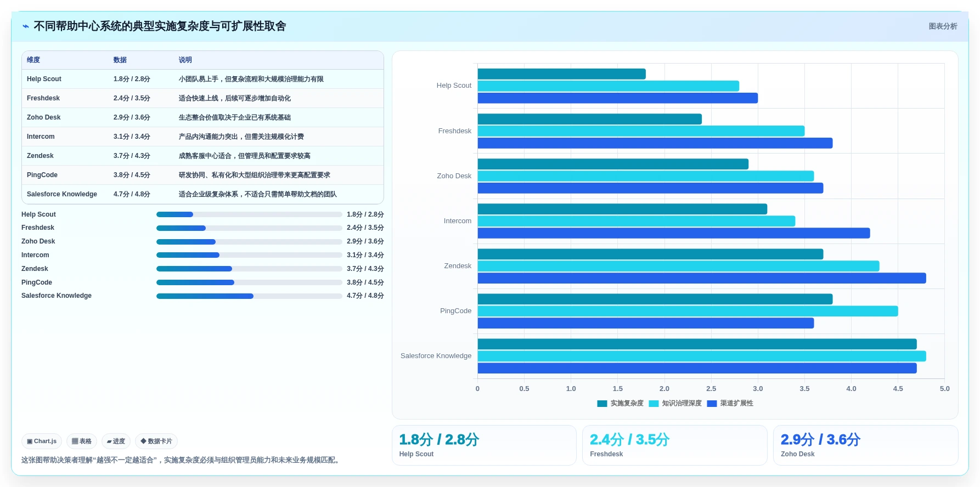Click the 表格 tag chip

pyautogui.click(x=82, y=441)
